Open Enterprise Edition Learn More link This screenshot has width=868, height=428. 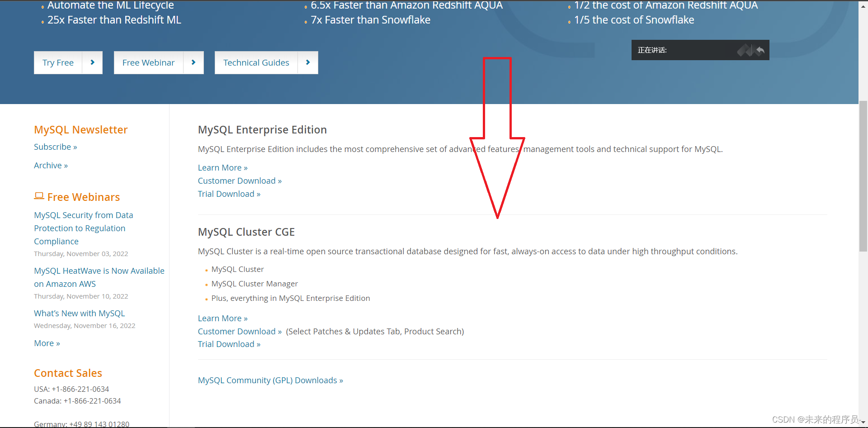click(223, 168)
